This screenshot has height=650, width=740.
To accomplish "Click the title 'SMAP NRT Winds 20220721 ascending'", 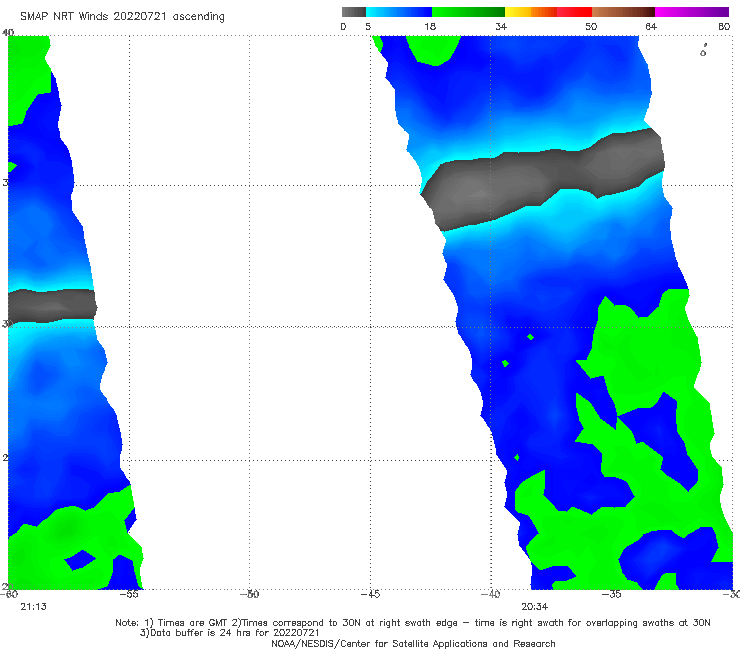I will [x=122, y=17].
